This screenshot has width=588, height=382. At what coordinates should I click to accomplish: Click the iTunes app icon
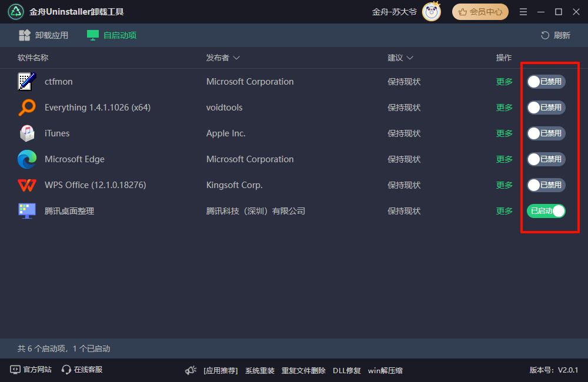point(27,133)
